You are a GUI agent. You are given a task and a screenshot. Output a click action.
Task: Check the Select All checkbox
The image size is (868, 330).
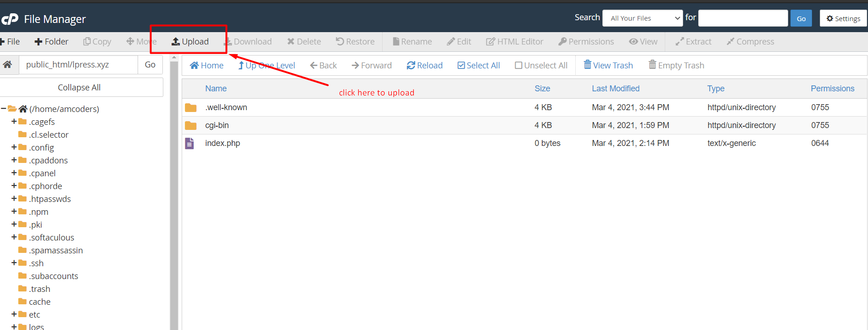pyautogui.click(x=461, y=66)
